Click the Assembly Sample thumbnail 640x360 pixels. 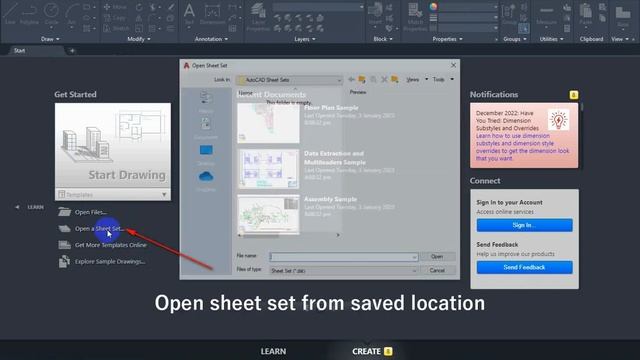(x=268, y=214)
